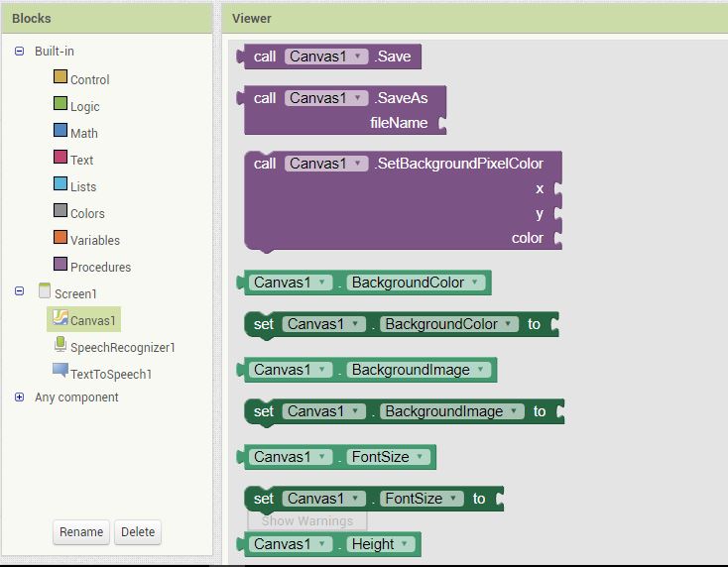Select Screen1 in the component tree
728x567 pixels.
(75, 294)
